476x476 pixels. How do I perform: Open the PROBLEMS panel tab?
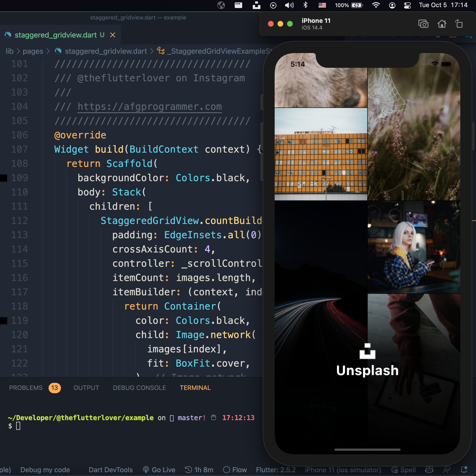26,388
